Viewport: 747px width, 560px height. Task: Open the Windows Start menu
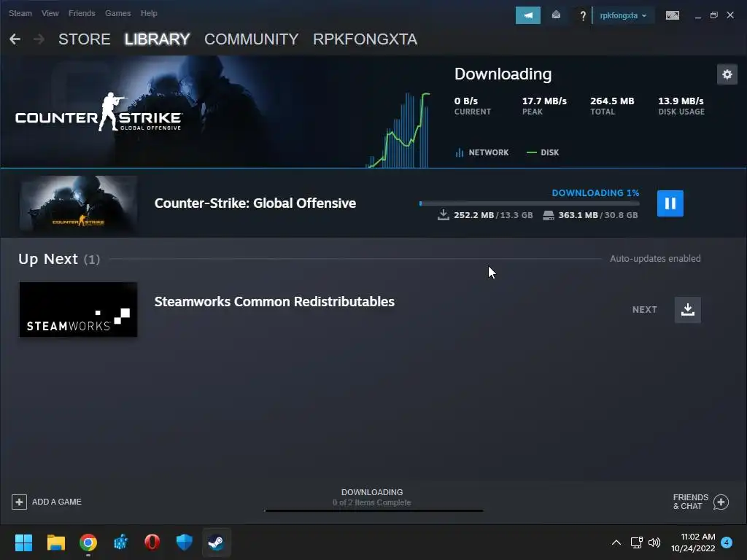[x=23, y=542]
